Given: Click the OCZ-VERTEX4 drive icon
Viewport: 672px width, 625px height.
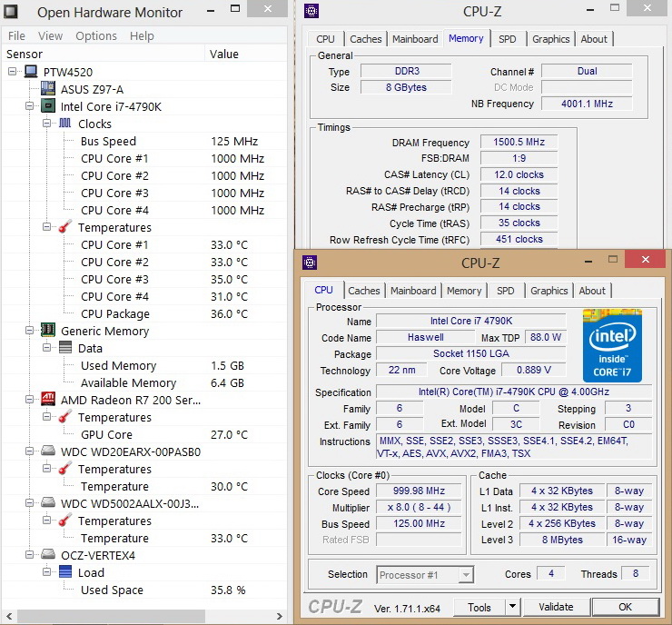Looking at the screenshot, I should pyautogui.click(x=47, y=555).
